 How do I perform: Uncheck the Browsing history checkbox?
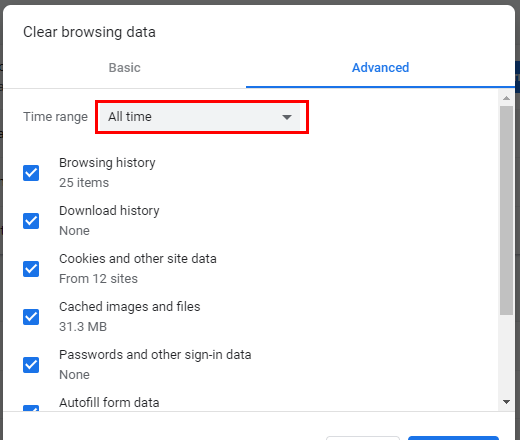[x=31, y=173]
